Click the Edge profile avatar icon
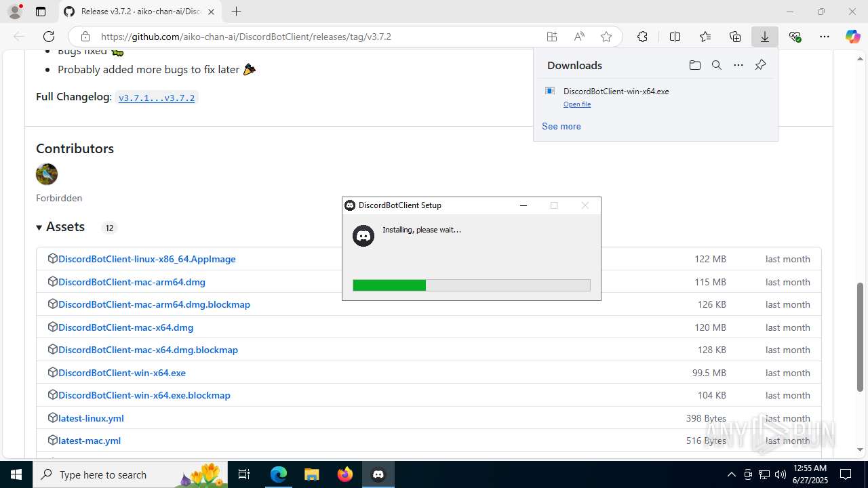The image size is (868, 488). (15, 12)
